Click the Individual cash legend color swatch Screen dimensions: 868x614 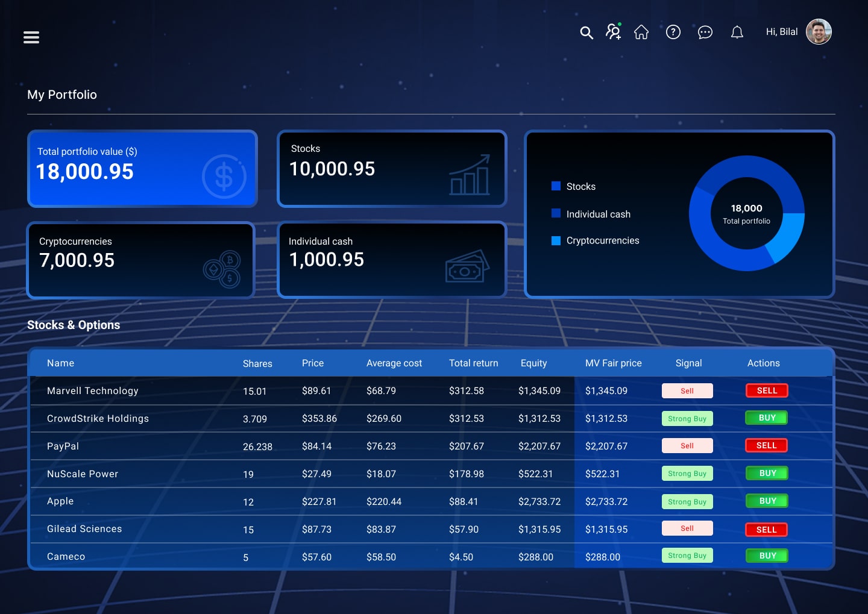coord(556,213)
